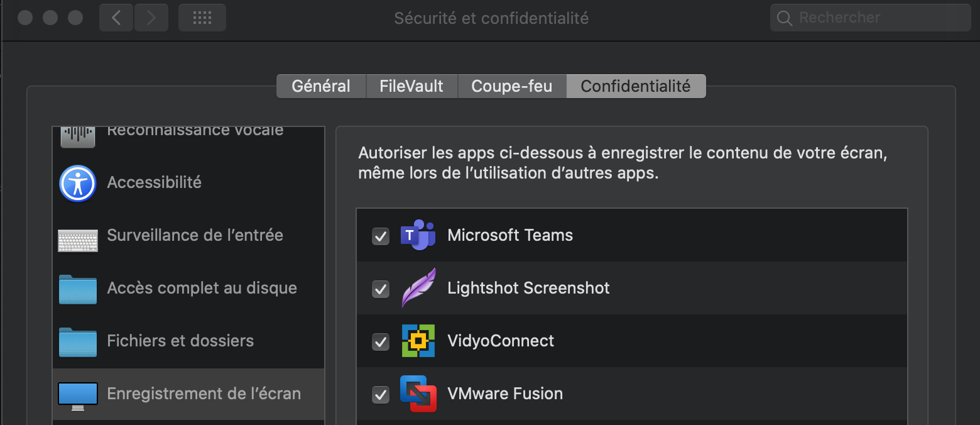Screen dimensions: 980x425
Task: Select the Surveillance de l'entrée keyboard icon
Action: pyautogui.click(x=78, y=240)
